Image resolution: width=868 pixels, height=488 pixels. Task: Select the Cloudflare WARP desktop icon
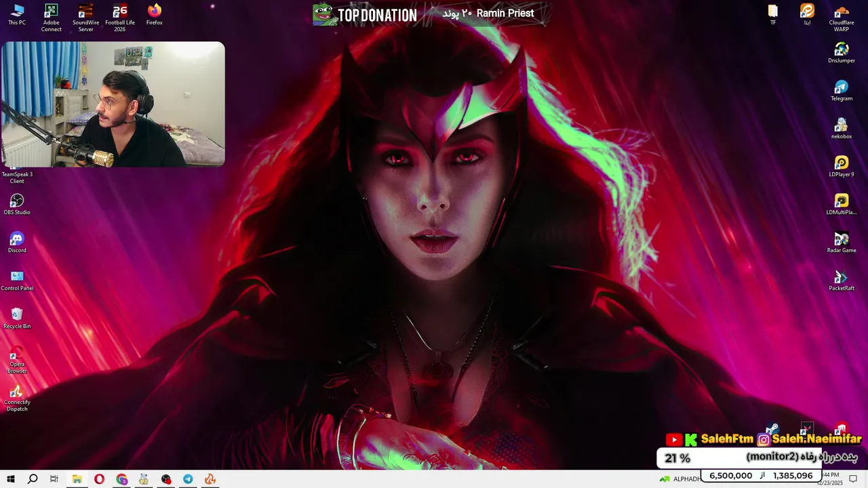point(842,18)
